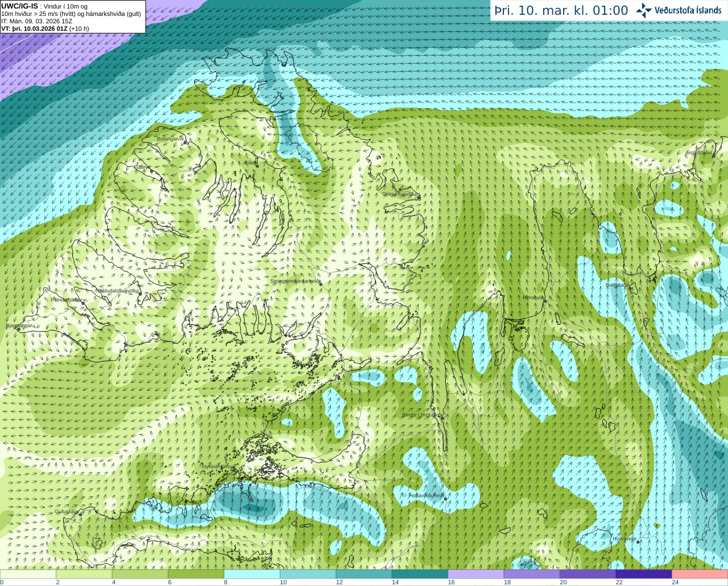
Task: Select the Gjögurflugvöllur station label
Action: (400, 194)
